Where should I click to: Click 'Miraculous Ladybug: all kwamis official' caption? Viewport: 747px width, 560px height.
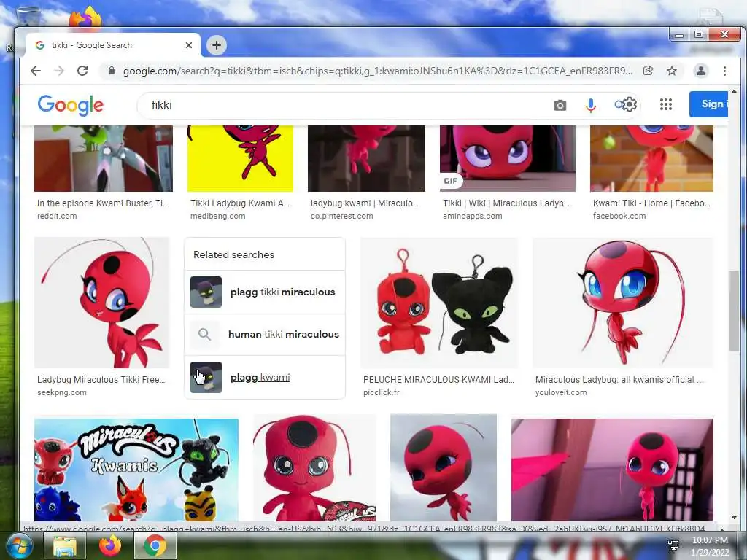tap(614, 379)
